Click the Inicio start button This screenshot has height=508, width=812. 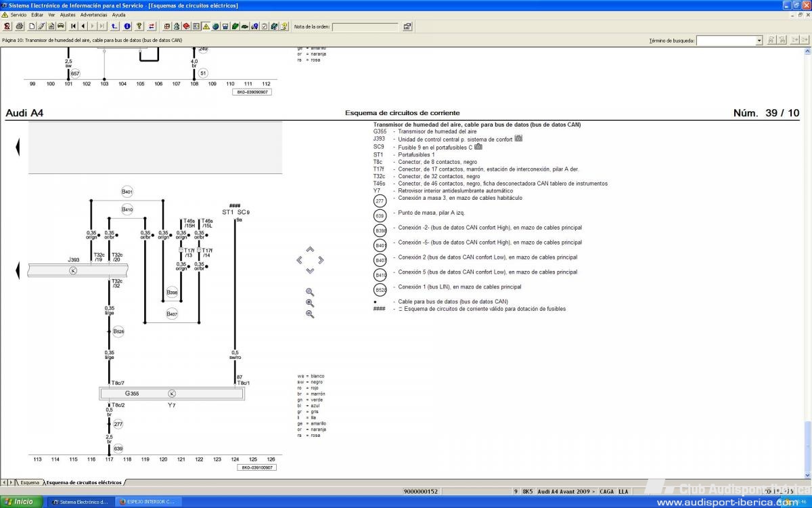pyautogui.click(x=20, y=502)
